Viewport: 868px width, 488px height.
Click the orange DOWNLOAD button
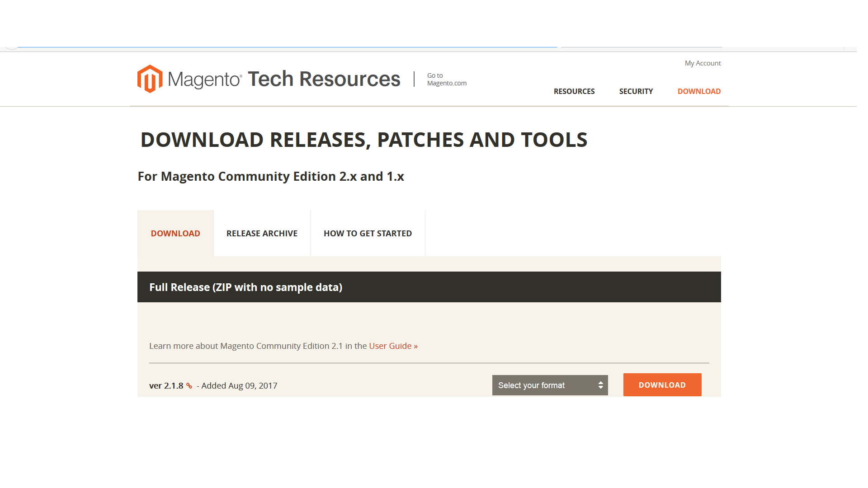[x=662, y=385]
